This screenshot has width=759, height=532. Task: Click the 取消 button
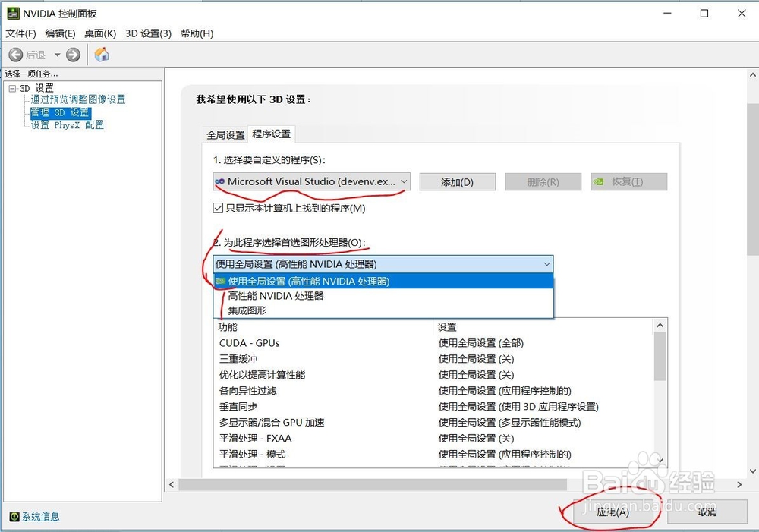point(707,512)
